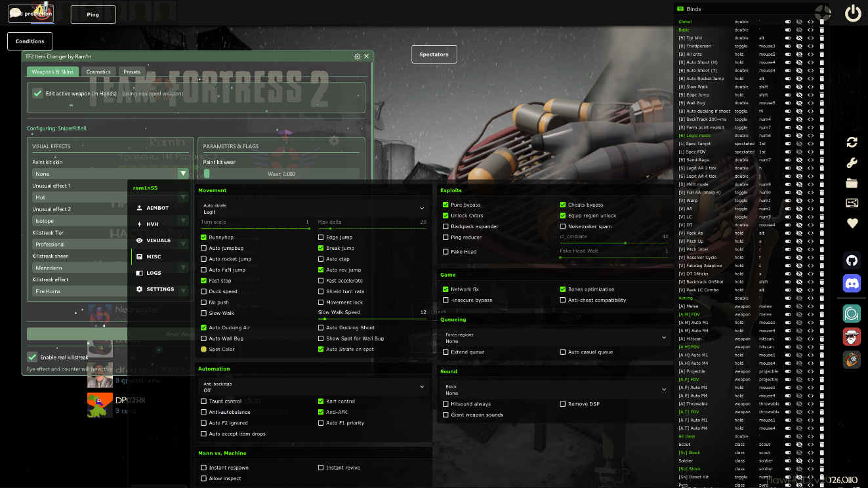Delete the Slow Walk bind with trash icon
Image resolution: width=868 pixels, height=488 pixels.
click(822, 87)
